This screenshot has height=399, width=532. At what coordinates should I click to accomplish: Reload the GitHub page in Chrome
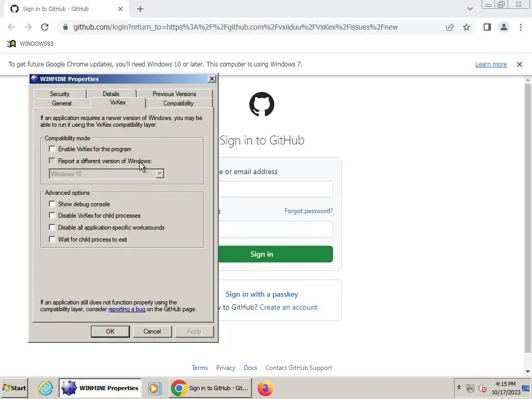click(x=45, y=27)
